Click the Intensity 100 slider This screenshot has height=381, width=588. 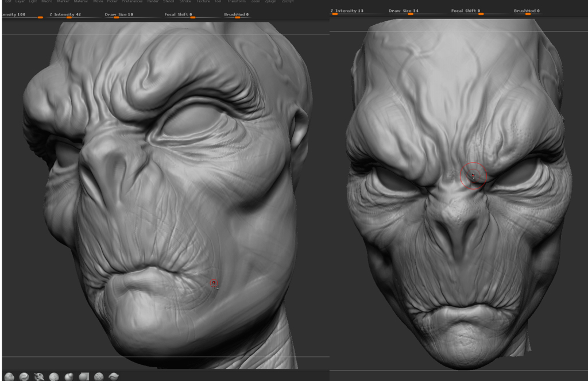pos(22,16)
